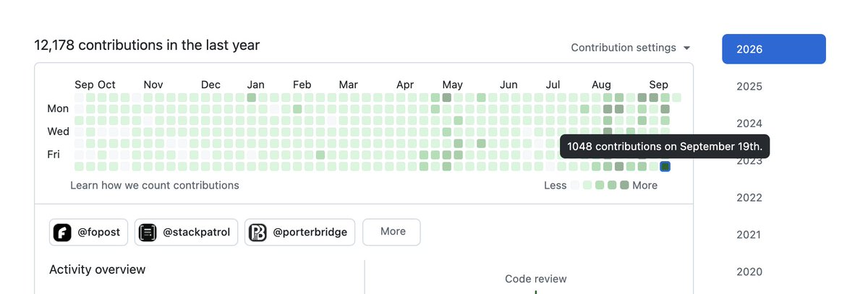Select the 2022 year filter
Screen dimensions: 868x294
click(749, 198)
